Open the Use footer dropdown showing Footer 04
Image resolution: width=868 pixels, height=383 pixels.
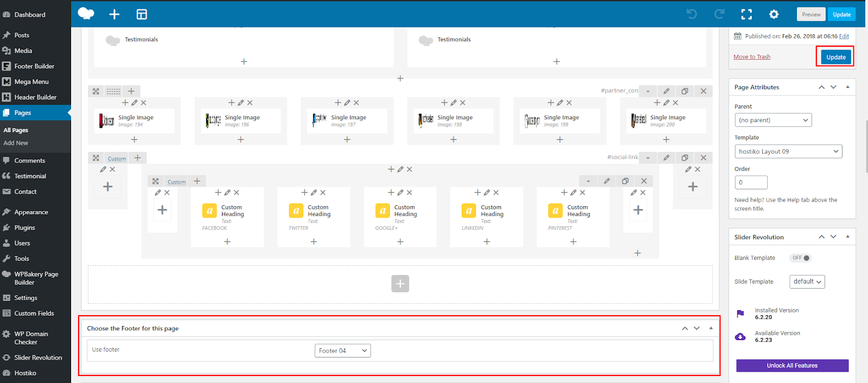pyautogui.click(x=342, y=351)
